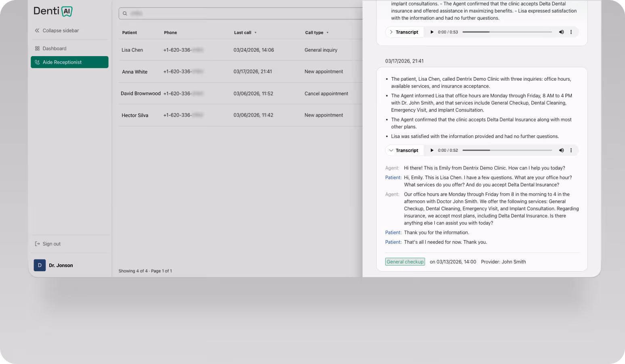The height and width of the screenshot is (364, 625).
Task: Click Cancel appointment call type cell
Action: tap(326, 94)
